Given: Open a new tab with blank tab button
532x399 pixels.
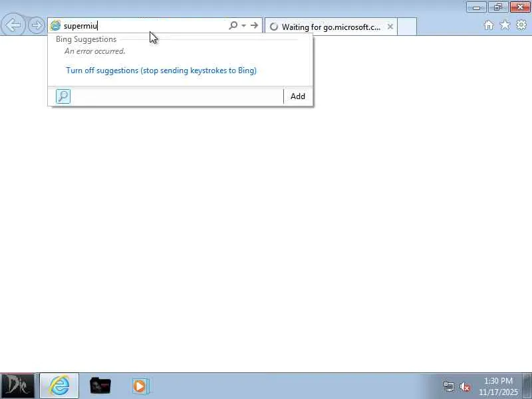Looking at the screenshot, I should [407, 27].
